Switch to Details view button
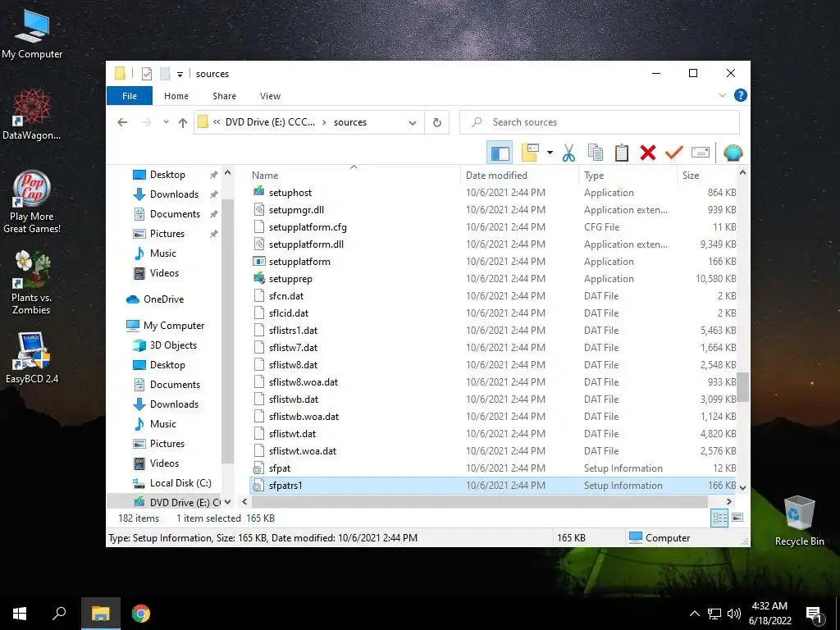Viewport: 840px width, 630px height. coord(719,518)
